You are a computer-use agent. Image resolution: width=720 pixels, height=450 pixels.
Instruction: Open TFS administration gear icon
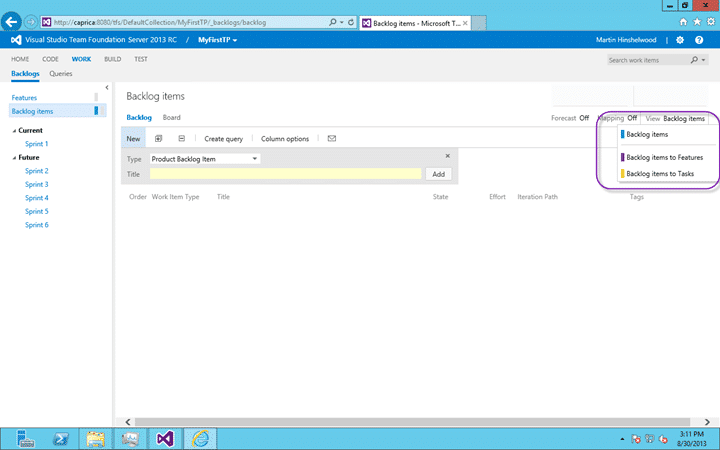tap(680, 40)
